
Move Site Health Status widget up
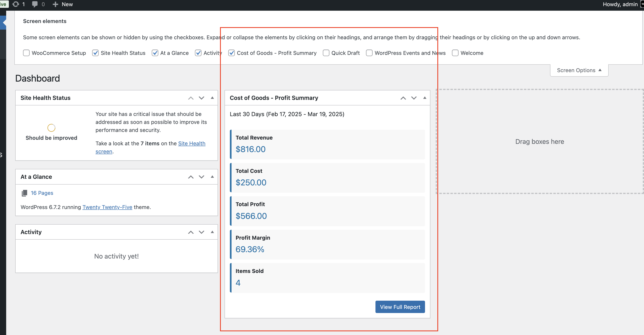tap(191, 98)
